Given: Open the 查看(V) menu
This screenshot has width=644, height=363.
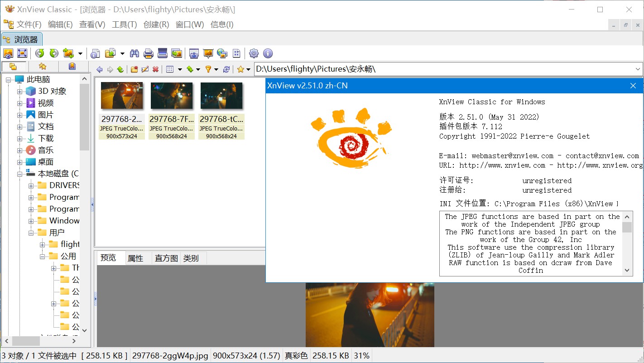Looking at the screenshot, I should [92, 24].
